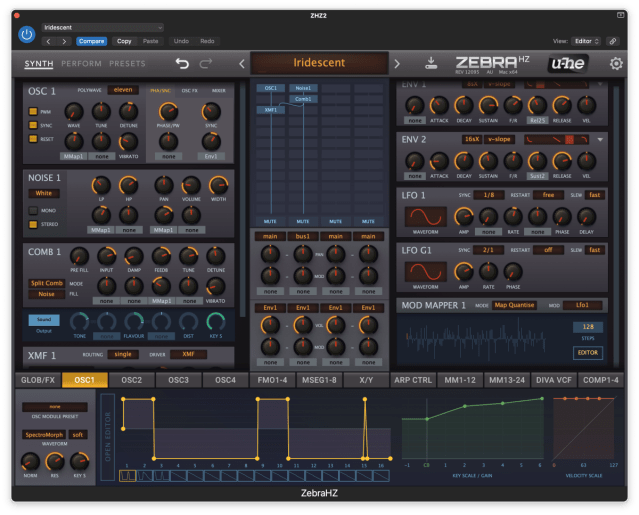Click the LFO 1 RATE knob

pyautogui.click(x=513, y=217)
